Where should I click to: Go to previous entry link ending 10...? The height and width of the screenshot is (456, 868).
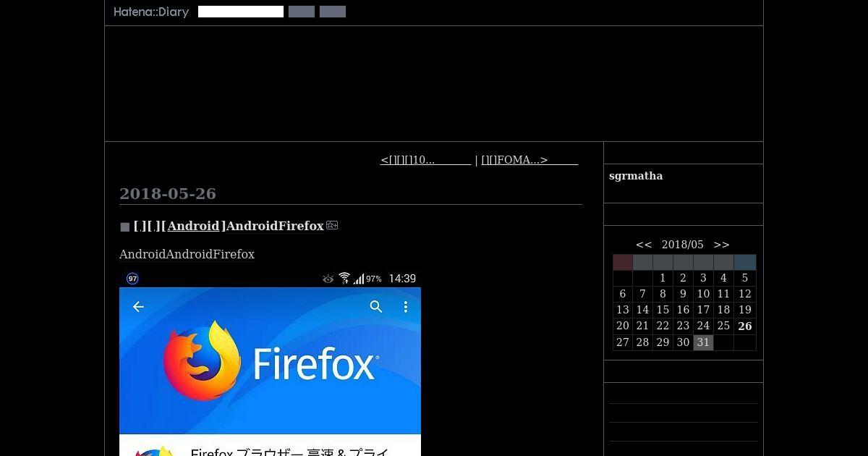pyautogui.click(x=425, y=160)
